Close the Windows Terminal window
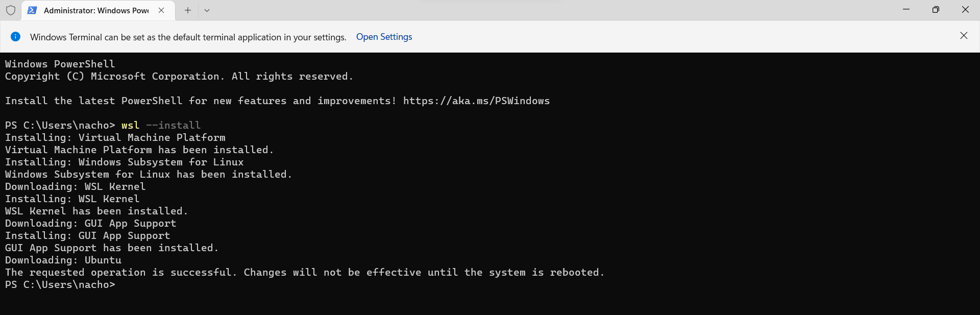 point(965,10)
